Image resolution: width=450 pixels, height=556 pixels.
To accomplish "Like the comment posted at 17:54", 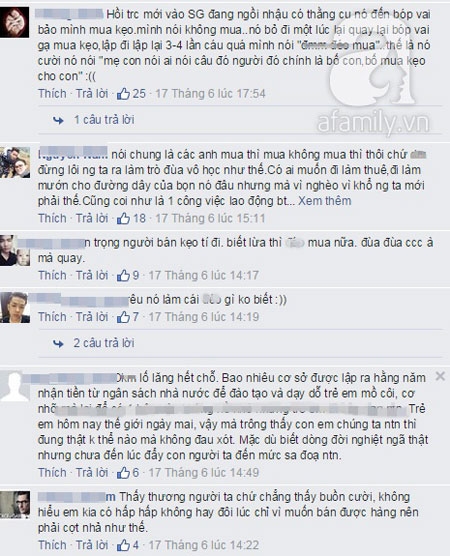I will (x=52, y=94).
